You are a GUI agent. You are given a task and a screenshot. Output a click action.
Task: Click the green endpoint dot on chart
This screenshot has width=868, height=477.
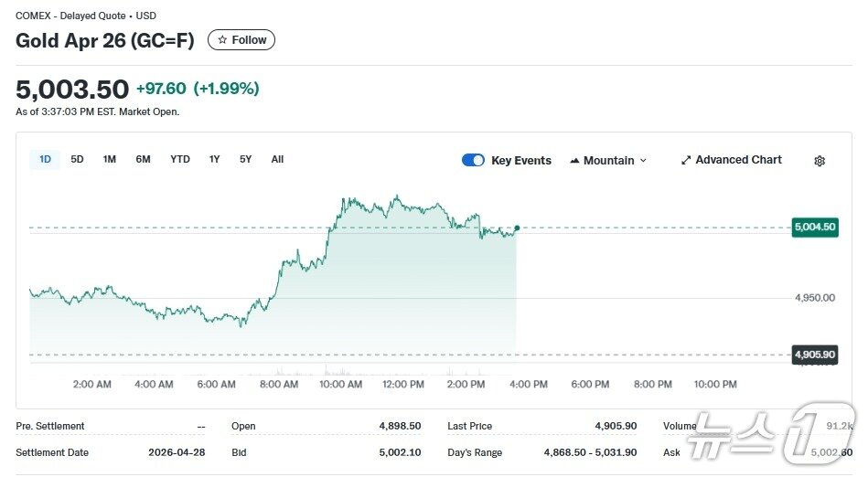pos(517,228)
